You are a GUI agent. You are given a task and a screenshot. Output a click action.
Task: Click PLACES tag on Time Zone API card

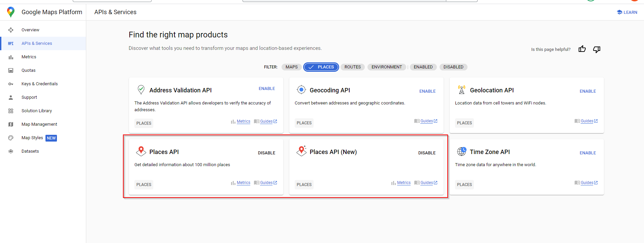coord(464,185)
